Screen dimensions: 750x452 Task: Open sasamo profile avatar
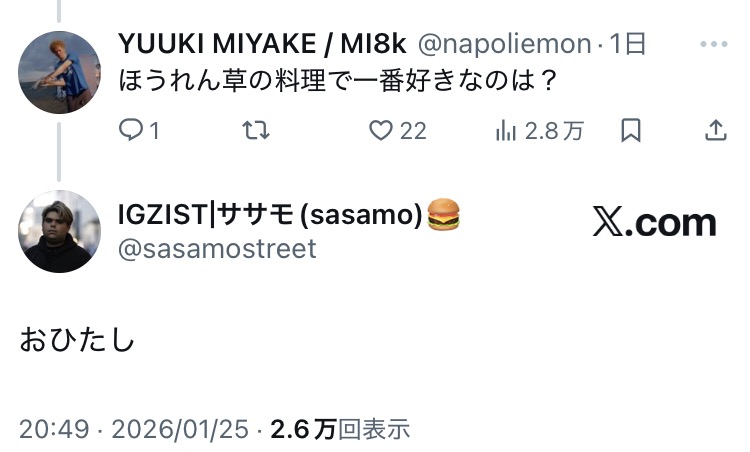click(60, 231)
